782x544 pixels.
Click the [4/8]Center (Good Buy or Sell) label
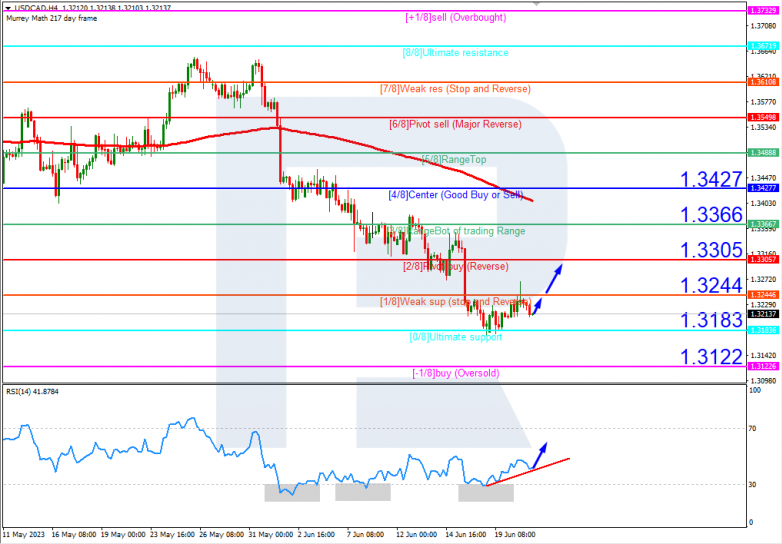[x=455, y=195]
